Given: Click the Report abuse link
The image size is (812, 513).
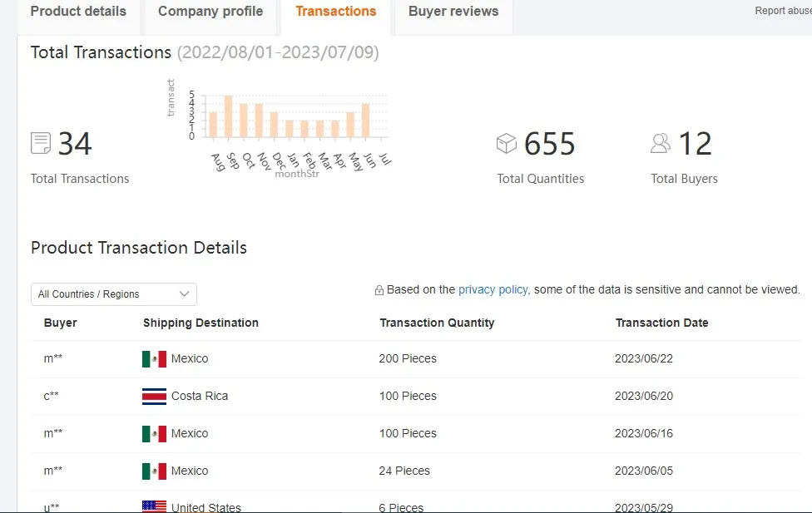Looking at the screenshot, I should coord(782,11).
